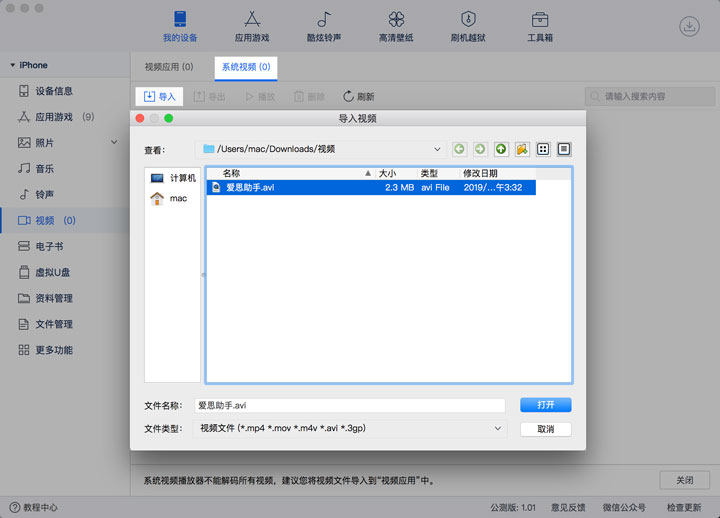The height and width of the screenshot is (518, 720).
Task: Sort by Date Modified (修改日期) column
Action: pos(498,173)
